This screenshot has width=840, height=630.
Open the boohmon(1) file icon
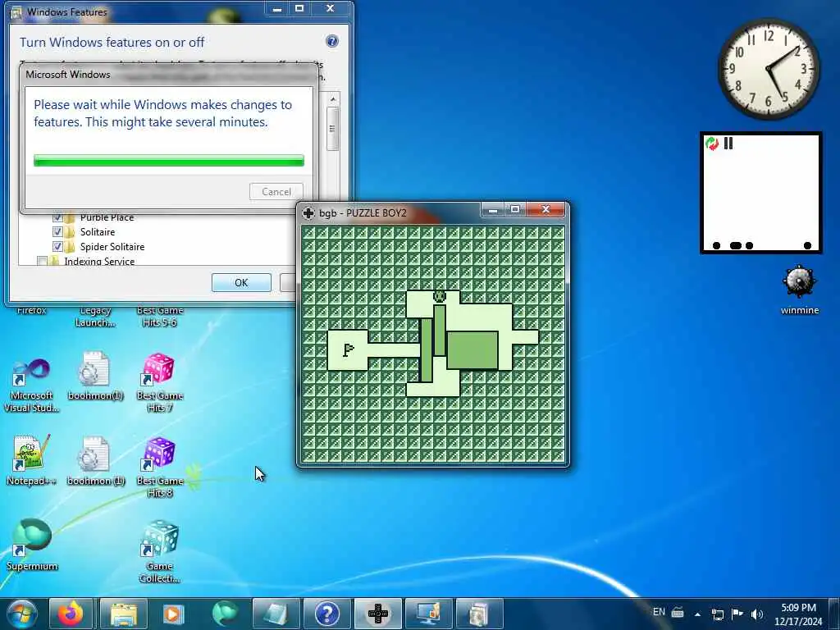(x=95, y=376)
